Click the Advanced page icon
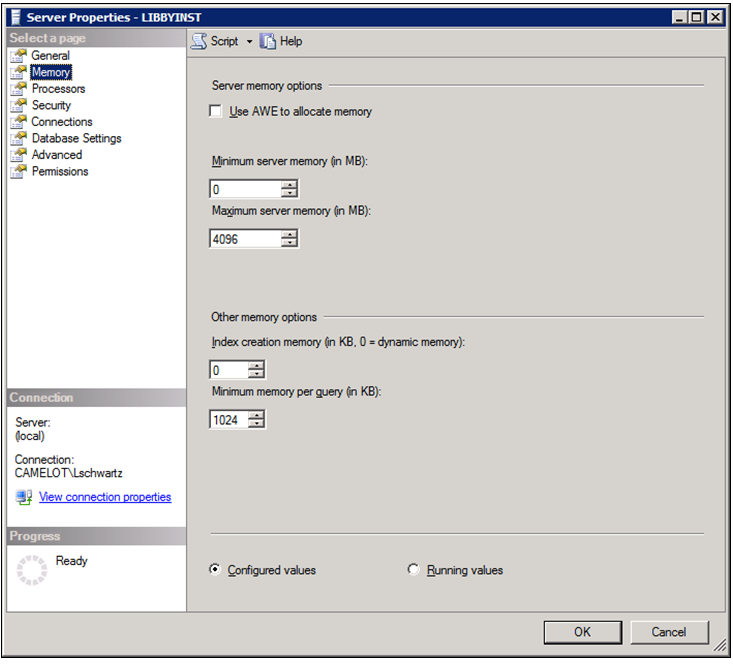Screen dimensions: 733x665 19,155
